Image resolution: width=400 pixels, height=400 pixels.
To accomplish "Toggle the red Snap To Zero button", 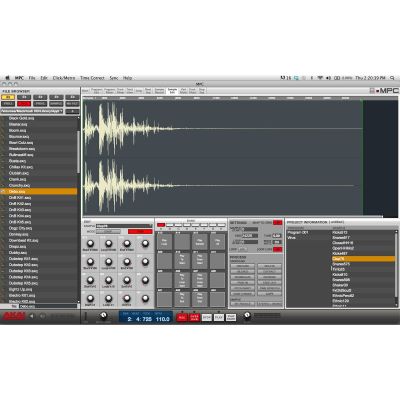I will point(277,223).
